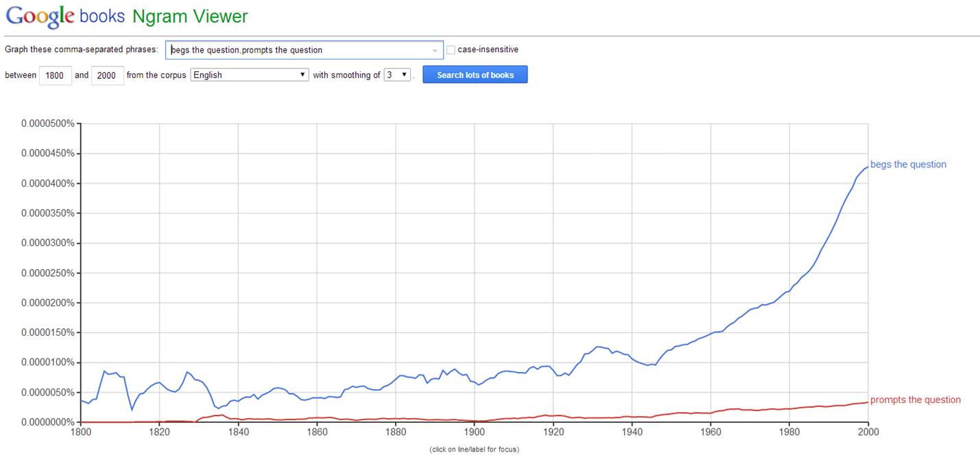This screenshot has height=464, width=980.
Task: Open the smoothing value dropdown
Action: click(x=396, y=75)
